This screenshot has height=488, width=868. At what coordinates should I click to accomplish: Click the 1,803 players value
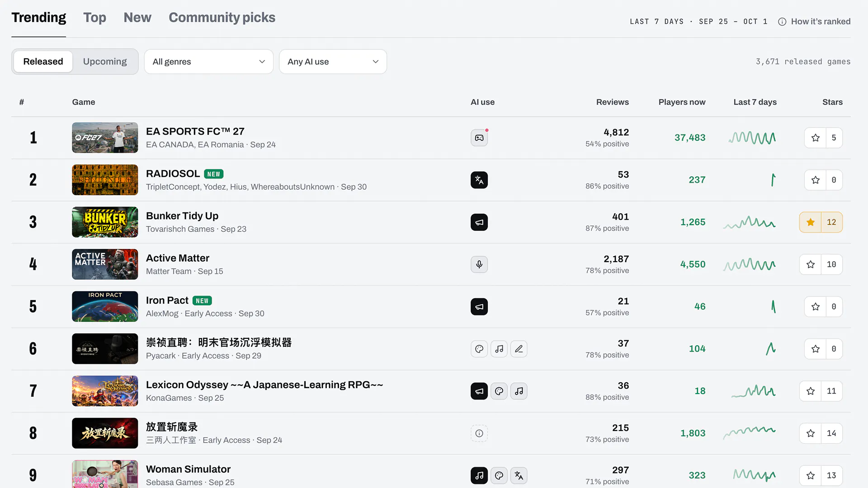(x=693, y=433)
